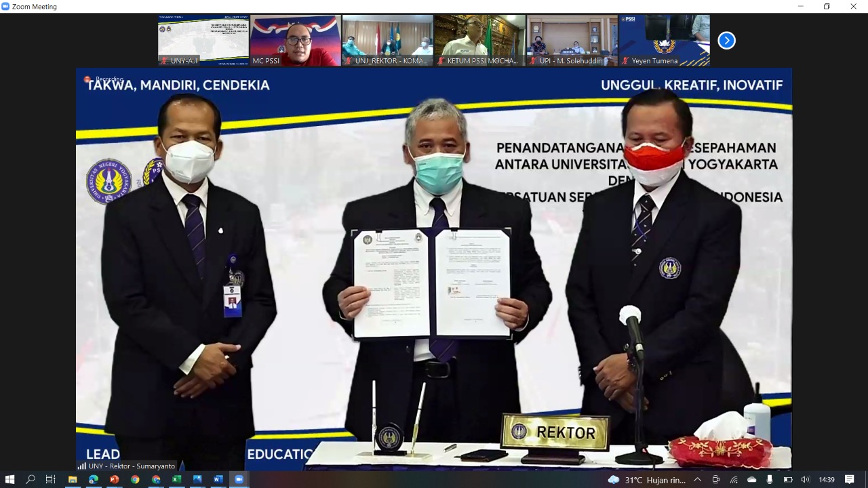
Task: Minimize the Zoom Meeting window
Action: click(801, 6)
